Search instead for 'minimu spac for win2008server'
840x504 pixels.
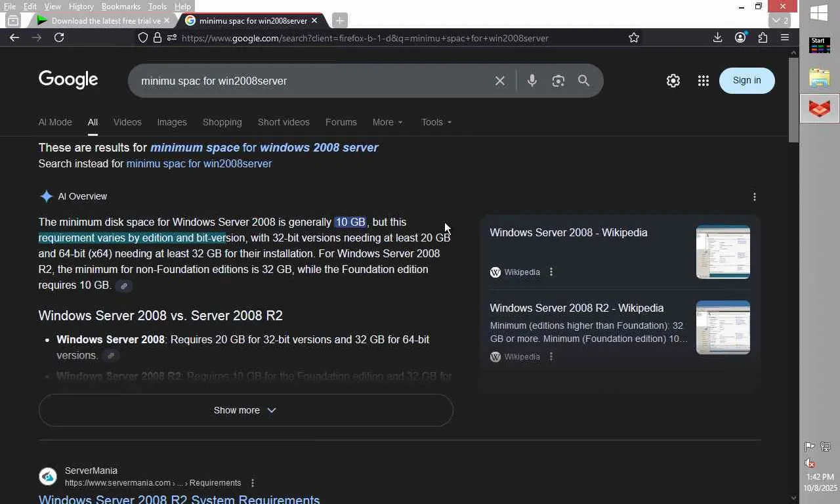(x=199, y=163)
